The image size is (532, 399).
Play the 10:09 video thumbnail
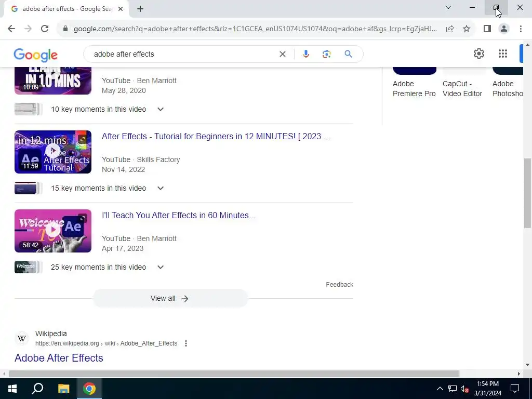click(53, 81)
